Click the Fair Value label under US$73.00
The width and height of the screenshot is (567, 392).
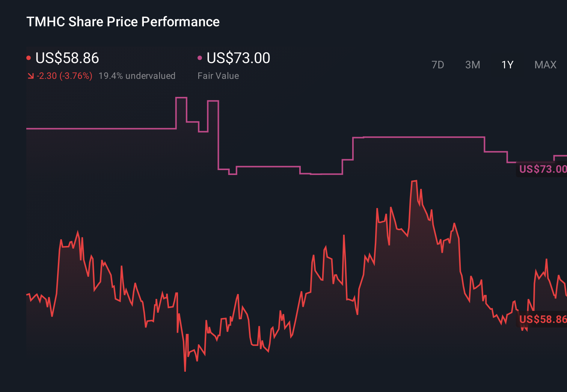click(218, 75)
